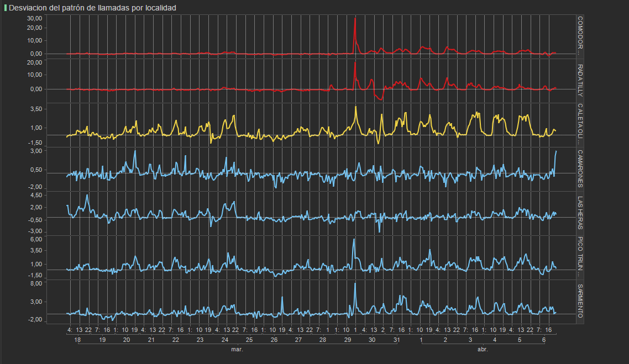
Task: Select the PICO TRUN... series label
Action: [580, 257]
